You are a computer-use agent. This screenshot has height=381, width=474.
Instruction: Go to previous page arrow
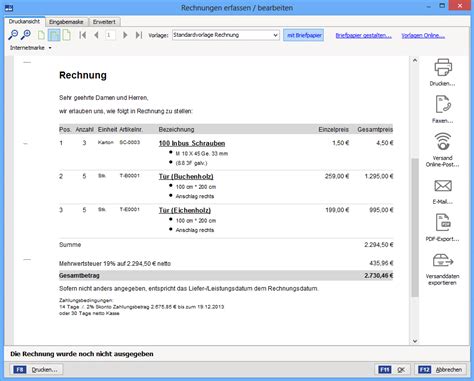point(96,35)
